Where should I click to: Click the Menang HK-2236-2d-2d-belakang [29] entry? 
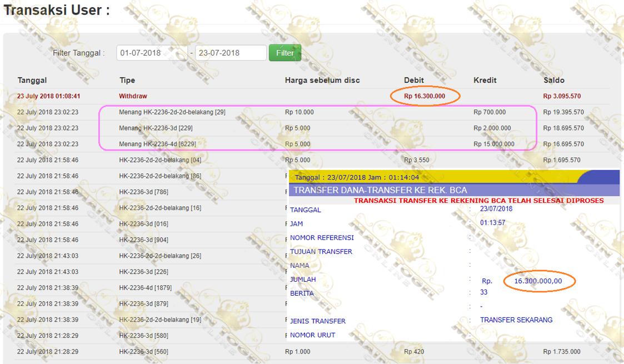pos(172,112)
